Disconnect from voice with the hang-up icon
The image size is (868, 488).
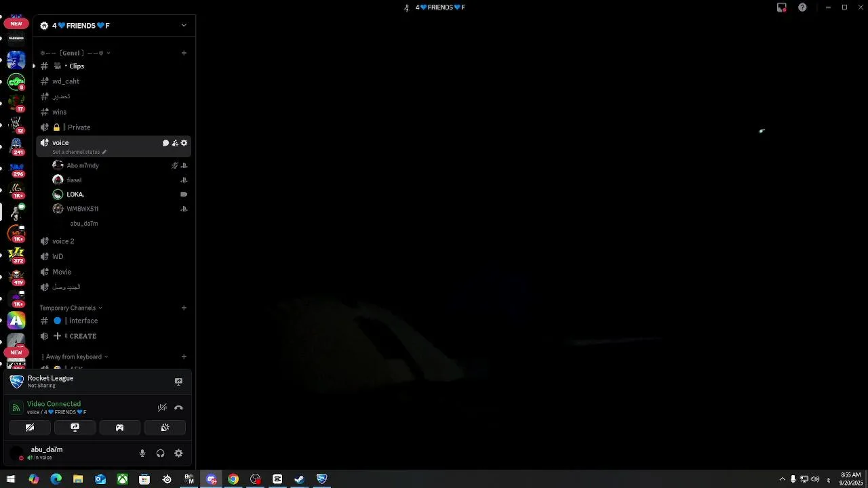coord(178,408)
